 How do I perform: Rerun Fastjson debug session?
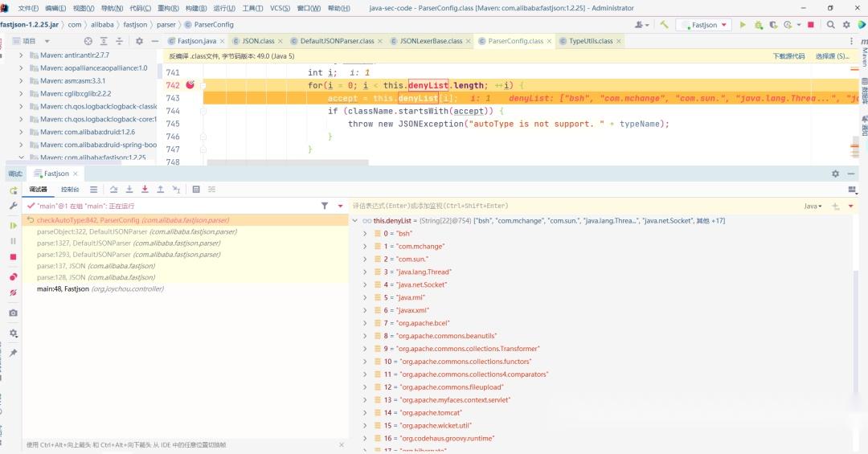(x=14, y=190)
